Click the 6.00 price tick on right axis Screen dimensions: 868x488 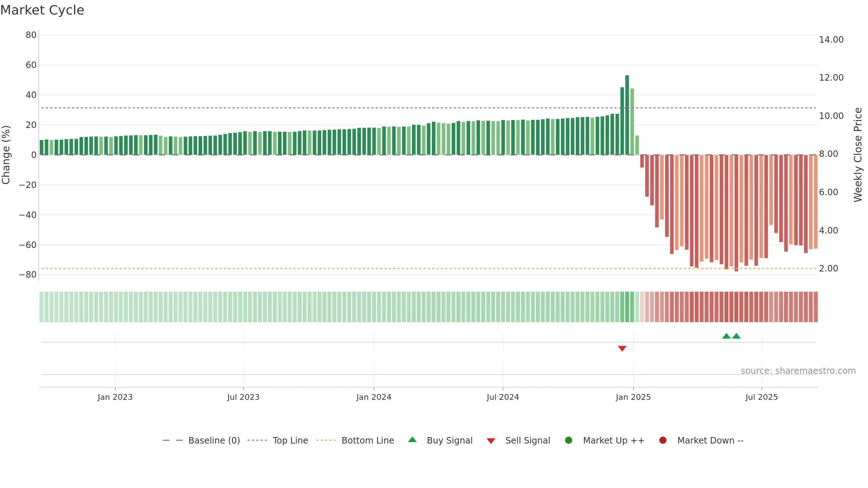pos(829,192)
